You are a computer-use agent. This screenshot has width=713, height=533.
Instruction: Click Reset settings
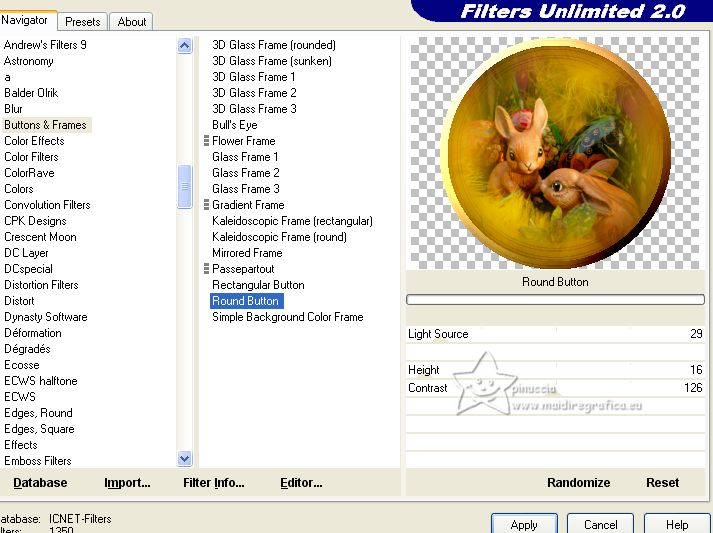[663, 483]
